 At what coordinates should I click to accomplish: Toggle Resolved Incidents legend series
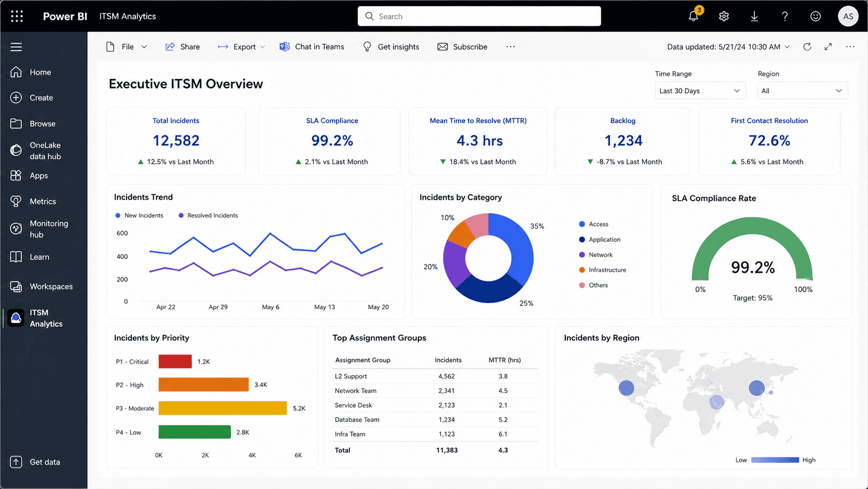(x=208, y=215)
